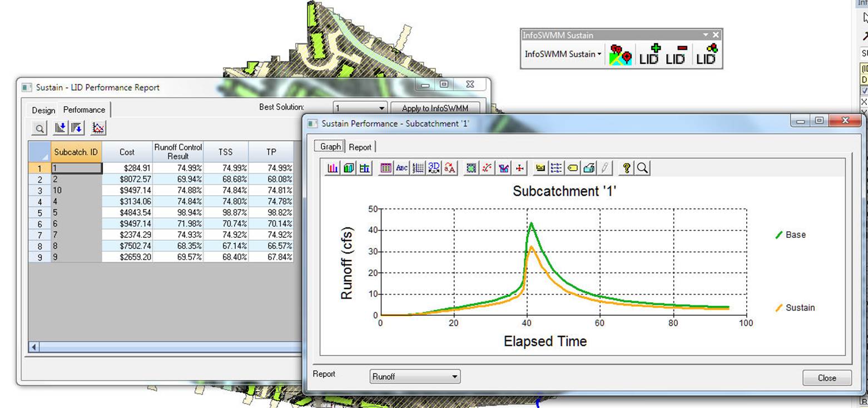Click the table's horizontal scrollbar left arrow
868x408 pixels.
click(34, 347)
